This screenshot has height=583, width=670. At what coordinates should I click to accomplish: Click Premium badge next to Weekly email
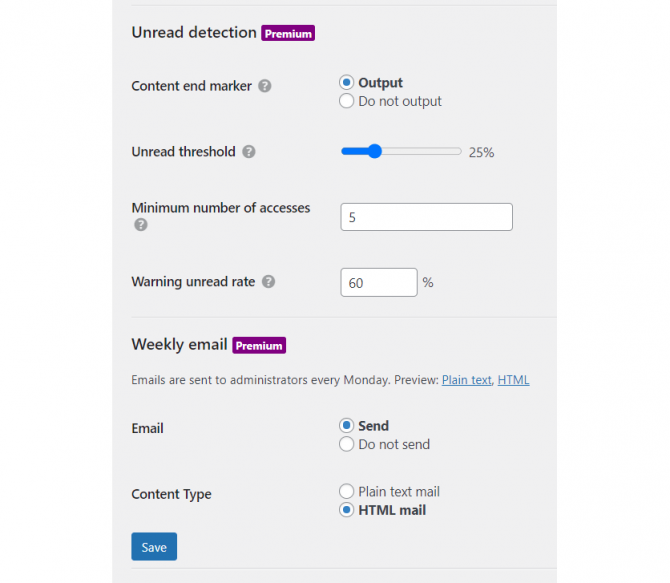(259, 345)
